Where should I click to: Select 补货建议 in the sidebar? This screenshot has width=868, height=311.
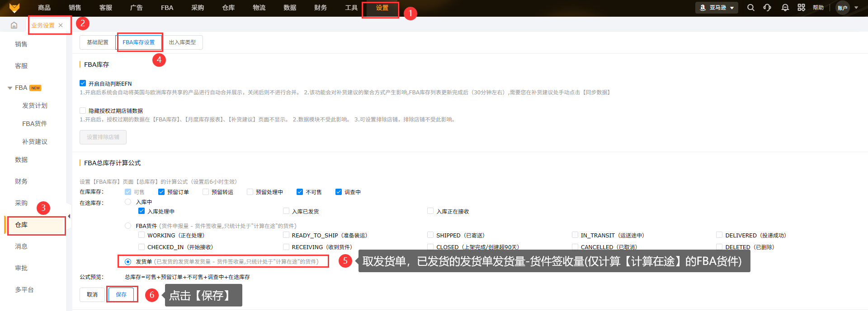point(35,142)
